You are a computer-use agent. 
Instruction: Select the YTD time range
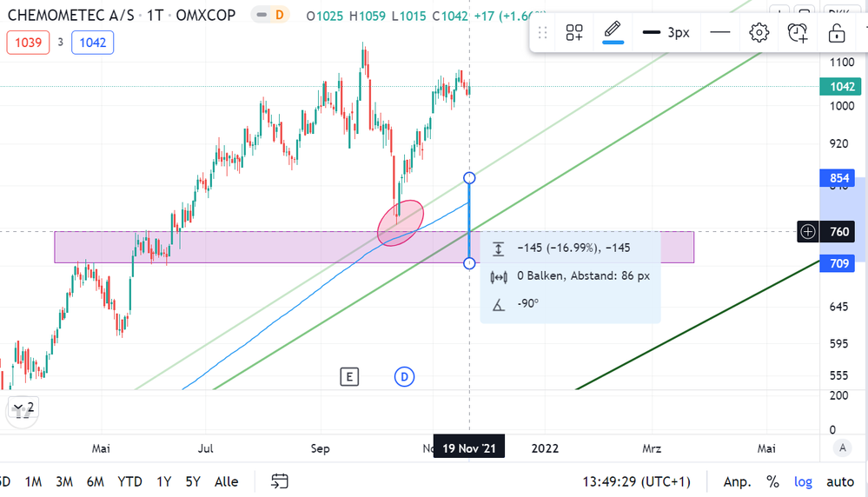pyautogui.click(x=129, y=481)
